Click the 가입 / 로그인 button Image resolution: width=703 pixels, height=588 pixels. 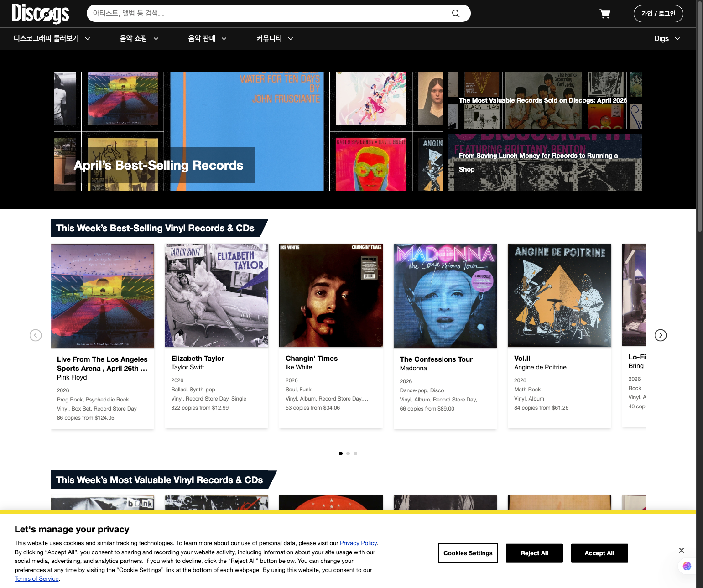click(x=658, y=14)
